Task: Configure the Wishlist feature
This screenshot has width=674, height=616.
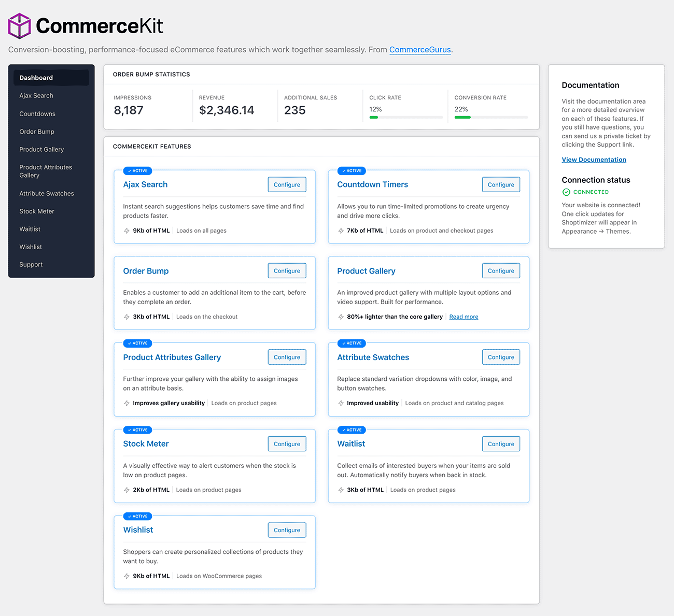Action: (x=287, y=530)
